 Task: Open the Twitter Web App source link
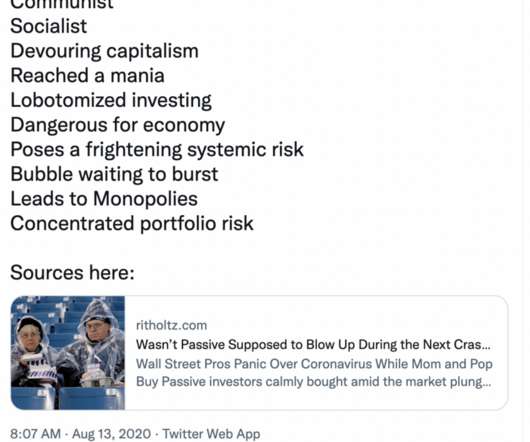coord(211,434)
